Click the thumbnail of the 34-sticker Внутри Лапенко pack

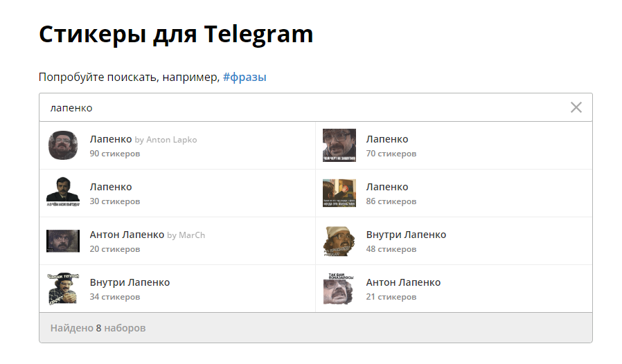(x=62, y=289)
